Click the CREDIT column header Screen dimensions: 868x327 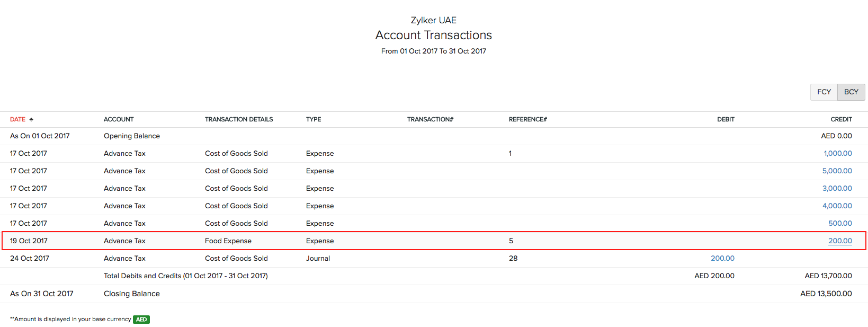841,120
